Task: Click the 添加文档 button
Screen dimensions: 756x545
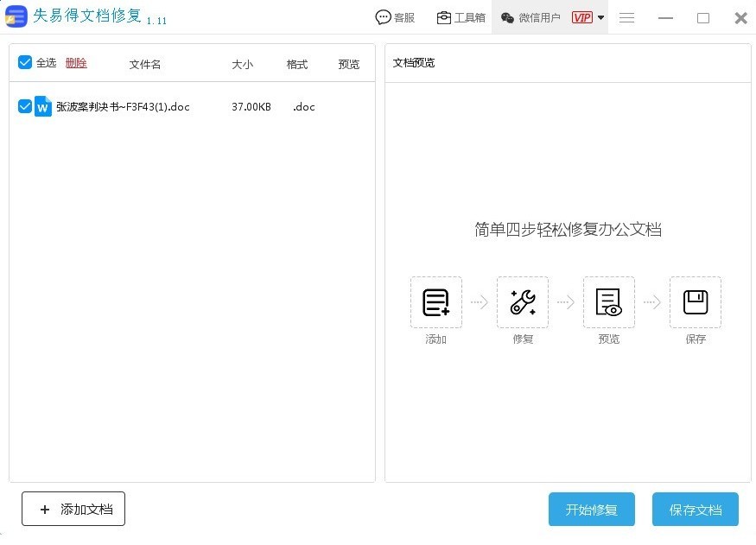Action: 73,509
